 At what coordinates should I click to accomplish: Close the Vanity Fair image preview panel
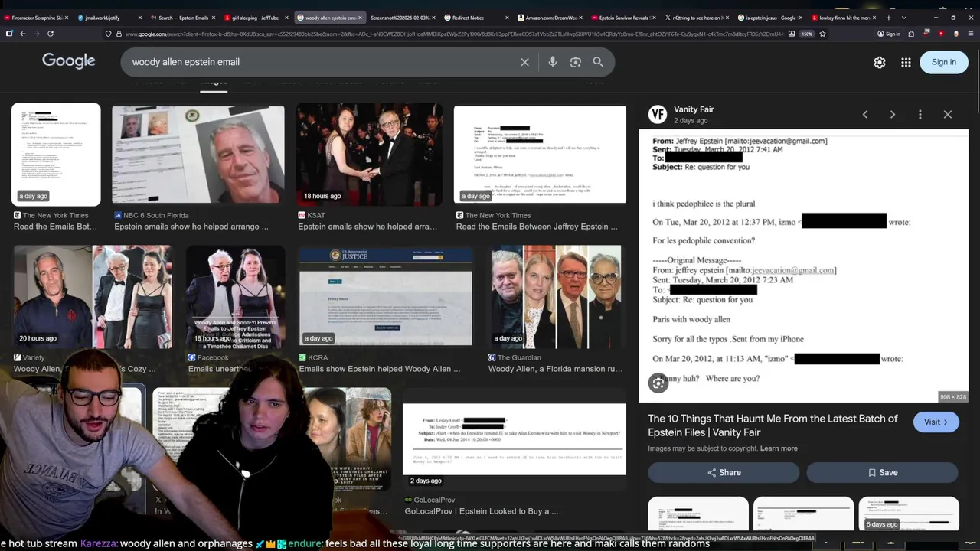948,115
